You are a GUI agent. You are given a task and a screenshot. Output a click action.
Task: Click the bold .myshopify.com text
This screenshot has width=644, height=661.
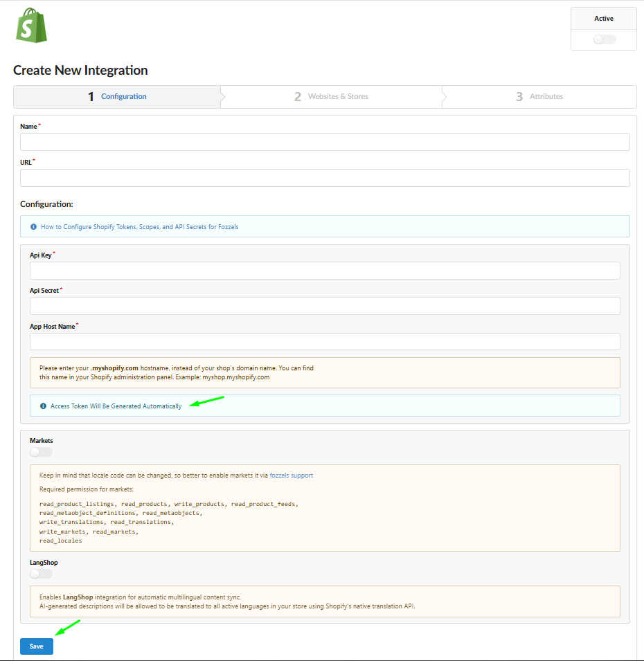point(114,368)
